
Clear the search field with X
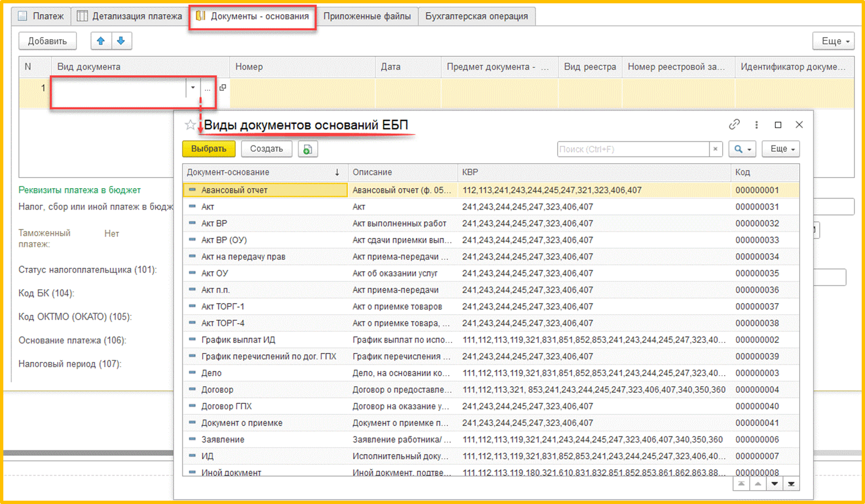click(715, 149)
